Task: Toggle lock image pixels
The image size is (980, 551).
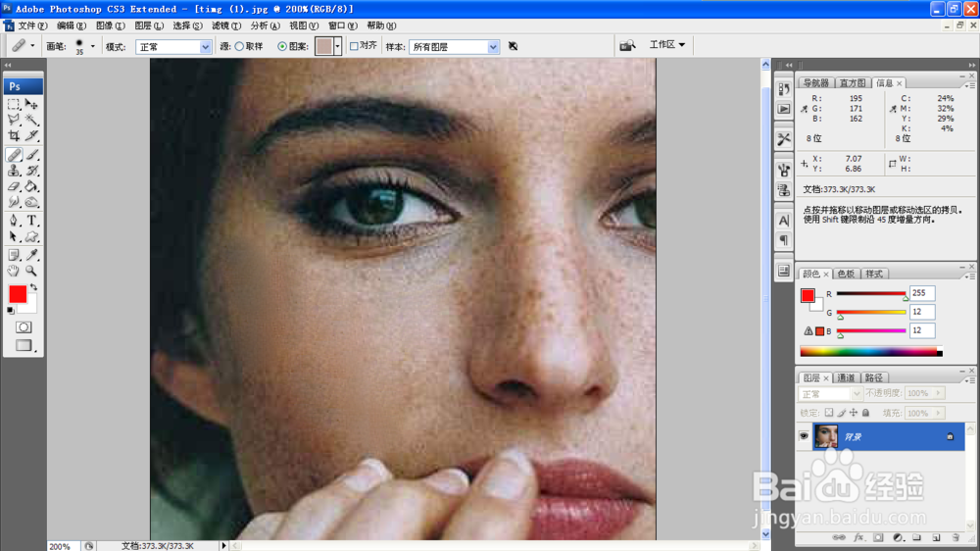Action: click(841, 413)
